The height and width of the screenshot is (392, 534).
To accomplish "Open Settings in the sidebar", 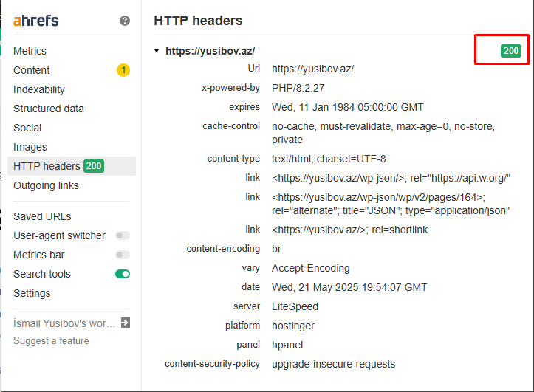I will click(32, 293).
